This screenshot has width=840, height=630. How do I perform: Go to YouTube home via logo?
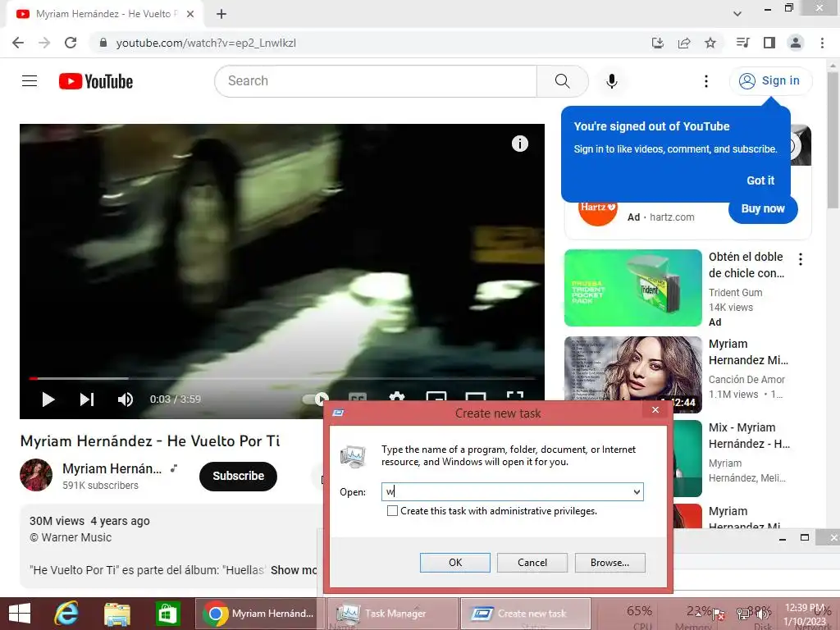coord(96,81)
